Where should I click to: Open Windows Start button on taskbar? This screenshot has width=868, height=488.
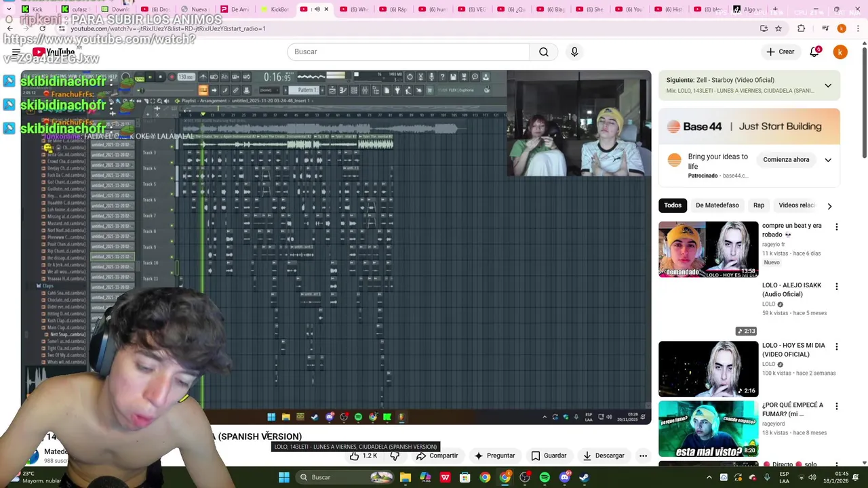pos(284,477)
